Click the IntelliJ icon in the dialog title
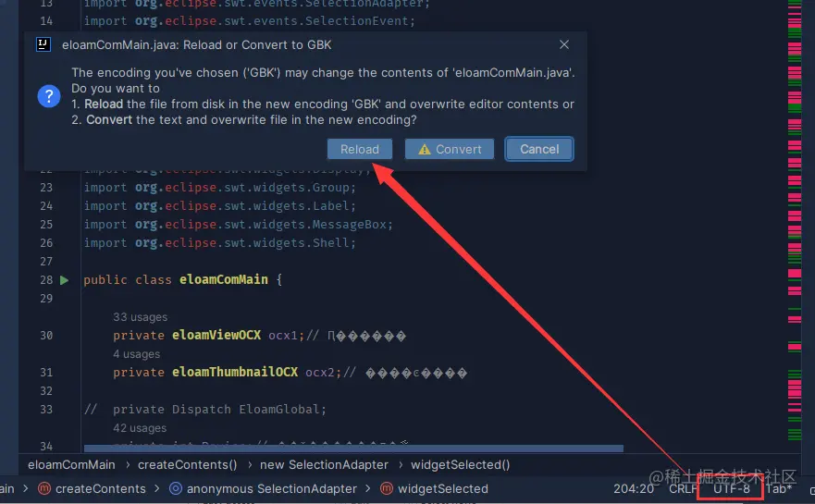 (43, 44)
